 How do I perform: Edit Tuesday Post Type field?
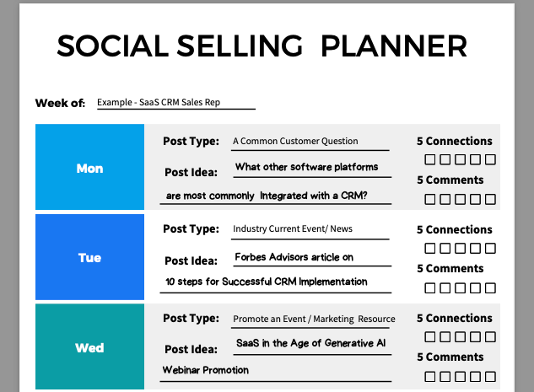[x=310, y=229]
